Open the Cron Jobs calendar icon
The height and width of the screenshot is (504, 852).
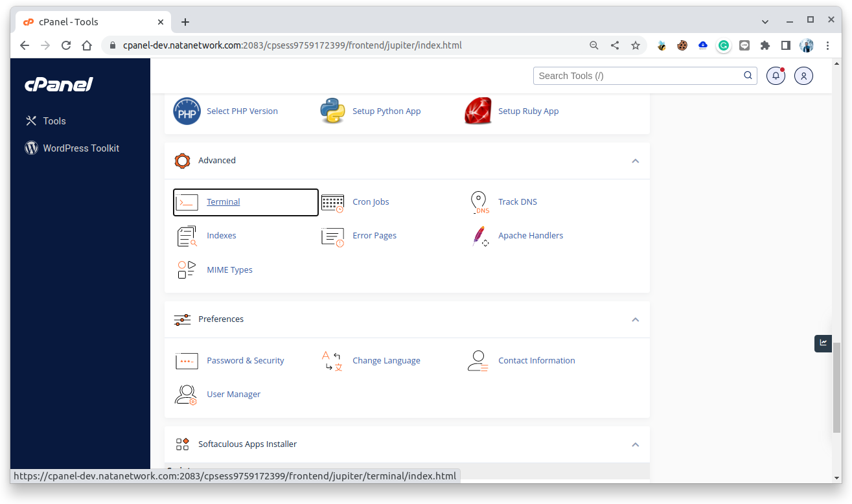332,203
